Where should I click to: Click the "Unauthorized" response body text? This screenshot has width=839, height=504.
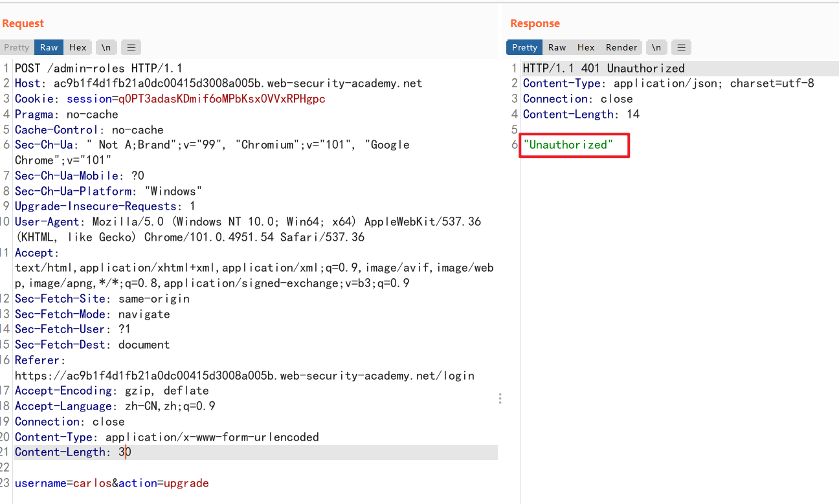[x=568, y=144]
